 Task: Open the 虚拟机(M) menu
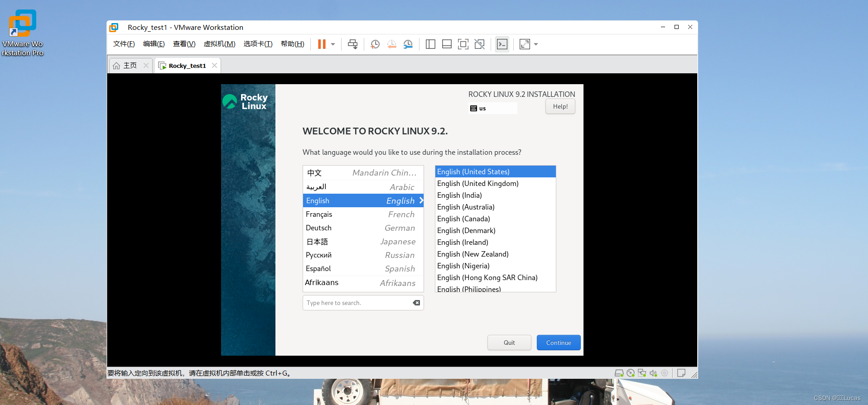[x=220, y=44]
